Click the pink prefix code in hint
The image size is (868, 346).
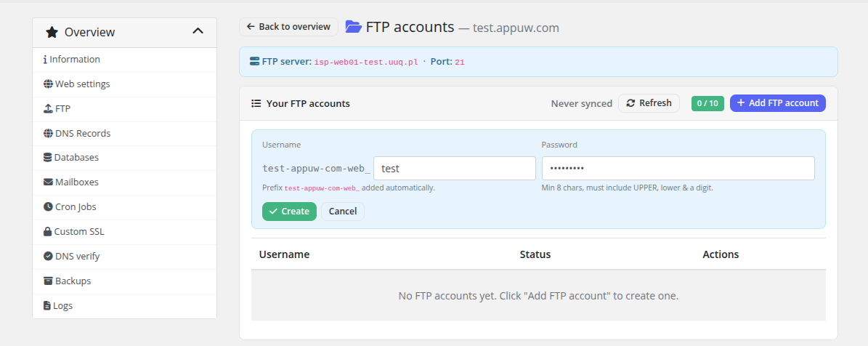pos(322,188)
